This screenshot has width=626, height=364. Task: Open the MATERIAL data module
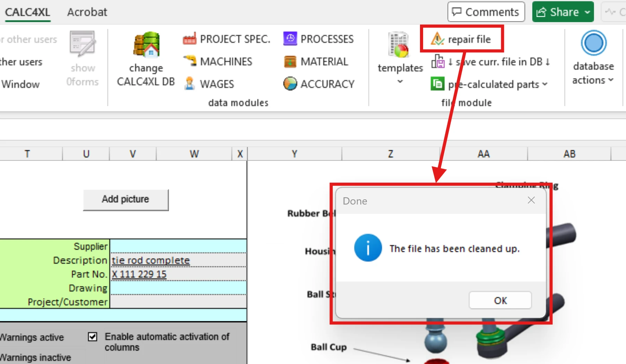[x=316, y=62]
